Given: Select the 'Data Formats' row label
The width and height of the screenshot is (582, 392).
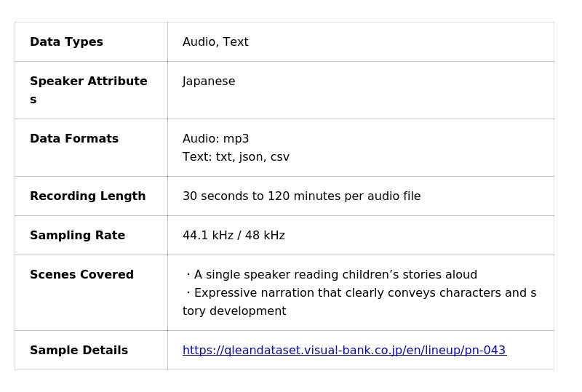Looking at the screenshot, I should 73,139.
